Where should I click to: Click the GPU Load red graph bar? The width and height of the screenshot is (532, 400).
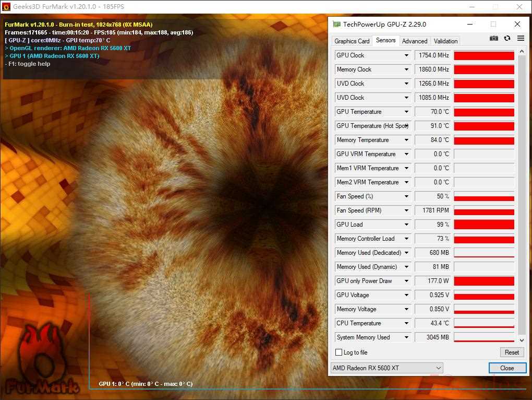pyautogui.click(x=484, y=225)
